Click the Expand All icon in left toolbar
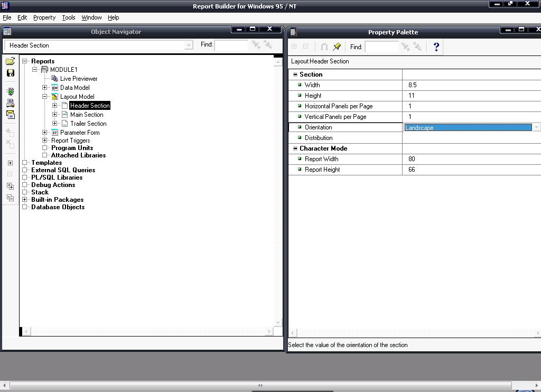Image resolution: width=541 pixels, height=392 pixels. pyautogui.click(x=10, y=186)
